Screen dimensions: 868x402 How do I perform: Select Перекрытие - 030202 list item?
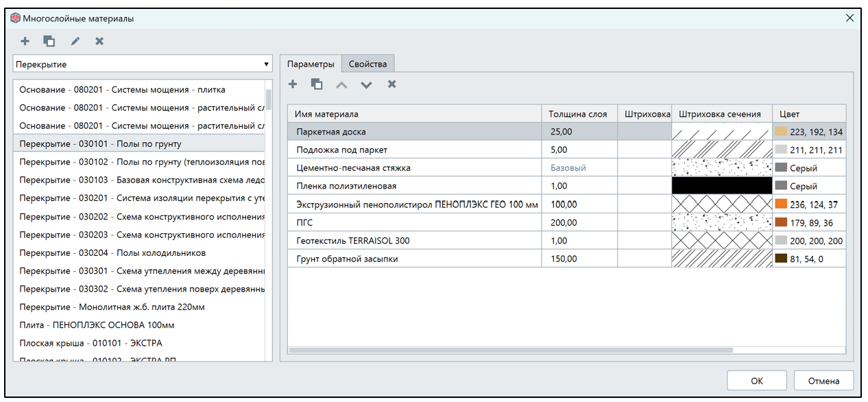click(139, 217)
